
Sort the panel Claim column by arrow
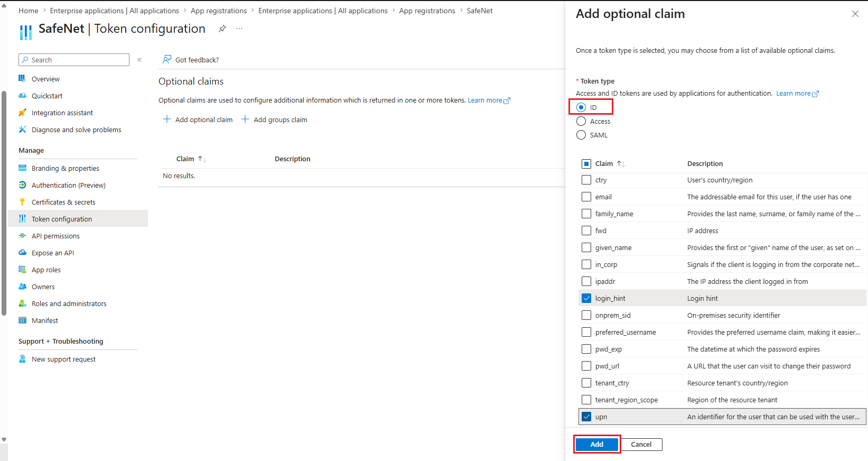tap(621, 164)
